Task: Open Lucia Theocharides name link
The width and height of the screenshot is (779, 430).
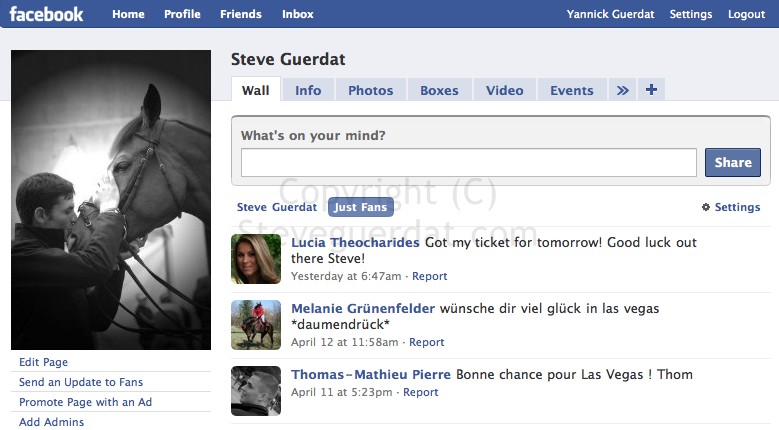Action: click(x=355, y=242)
